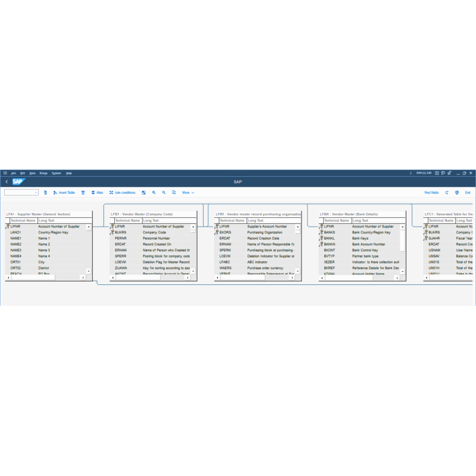Click the Exit link at top right
Image resolution: width=476 pixels, height=476 pixels.
point(468,192)
